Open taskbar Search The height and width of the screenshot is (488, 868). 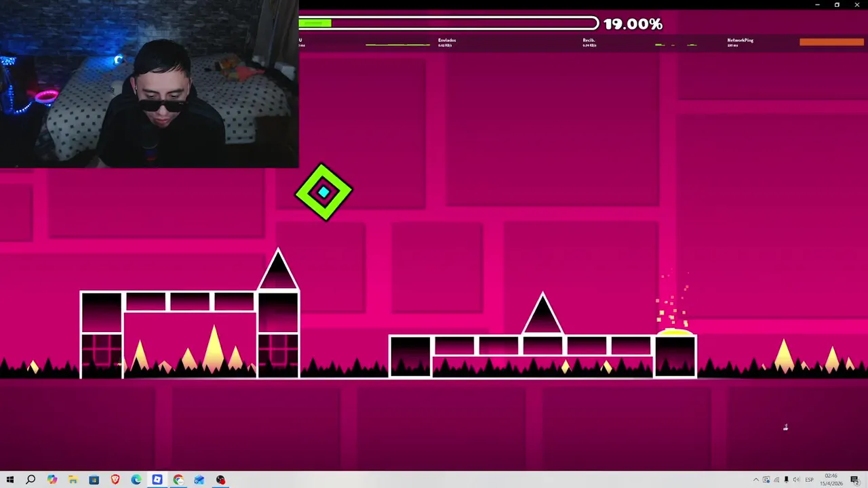point(31,480)
